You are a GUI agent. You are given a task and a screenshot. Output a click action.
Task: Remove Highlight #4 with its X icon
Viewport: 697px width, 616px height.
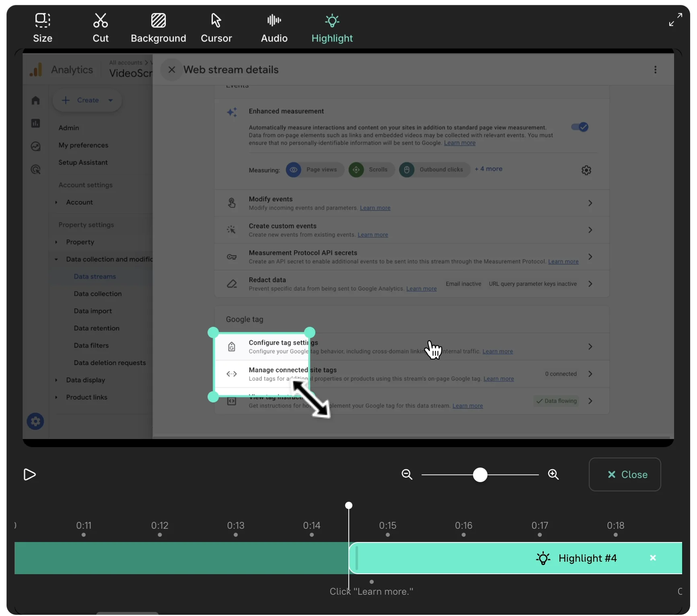[653, 558]
